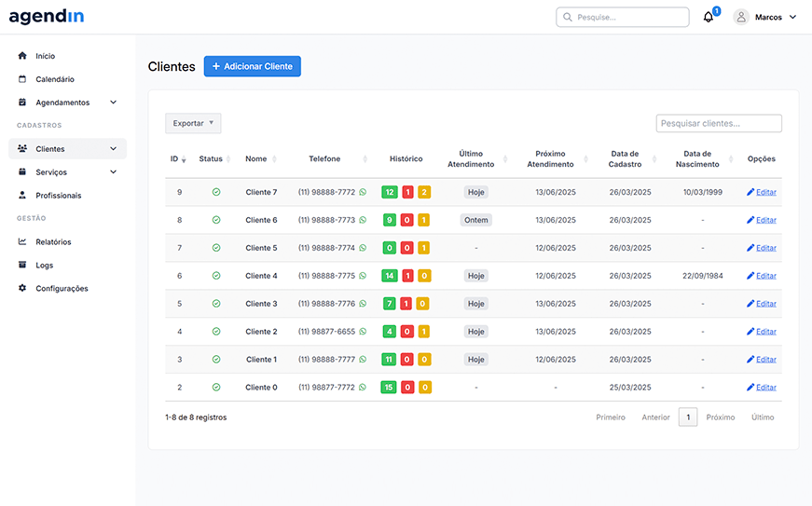The image size is (812, 506).
Task: Open WhatsApp for Cliente 0's phone
Action: 363,388
